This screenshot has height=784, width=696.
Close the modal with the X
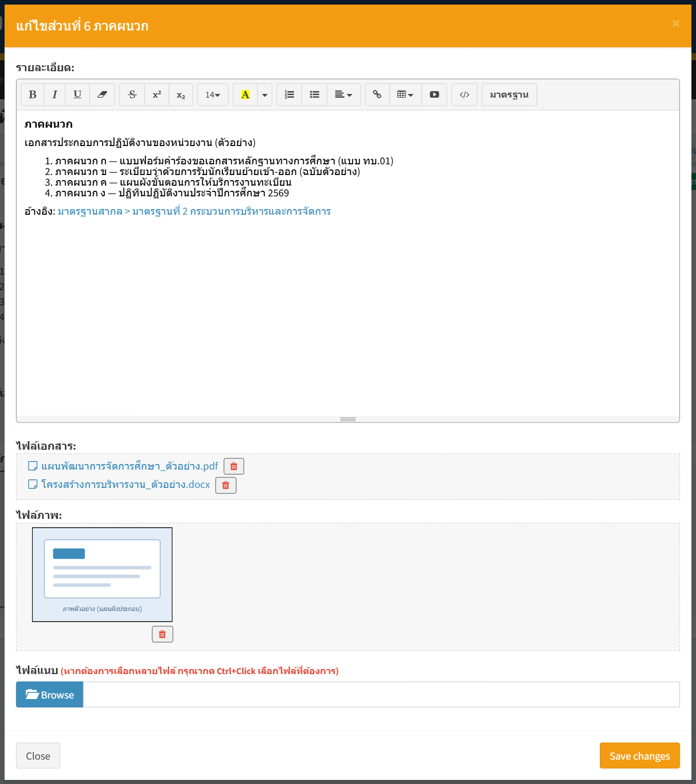point(676,23)
